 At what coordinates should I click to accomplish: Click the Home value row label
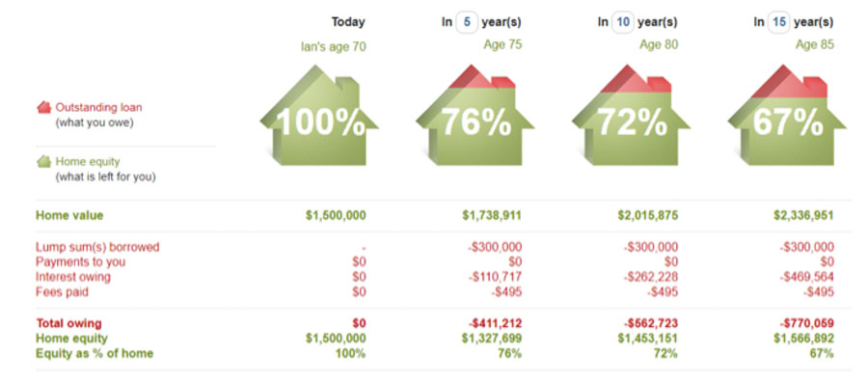(69, 215)
